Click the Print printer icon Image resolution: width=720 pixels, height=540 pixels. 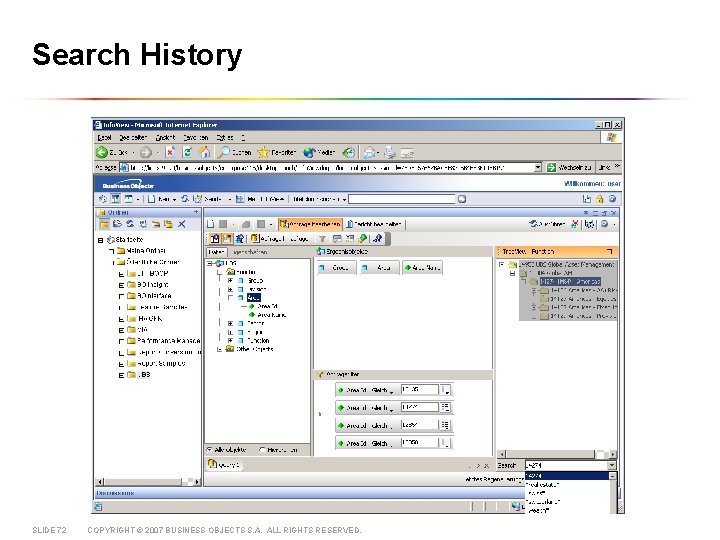[x=390, y=152]
